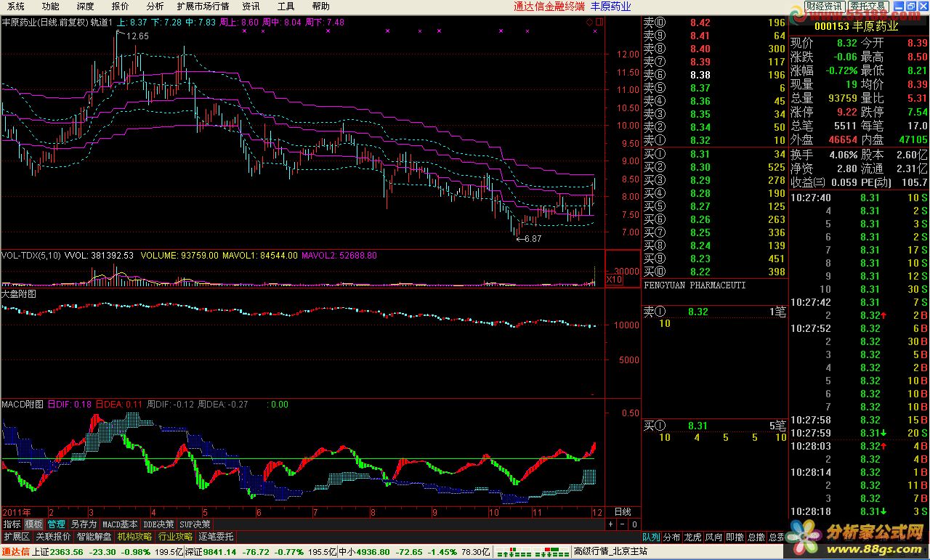Open the 功能 menu
930x560 pixels.
[50, 6]
